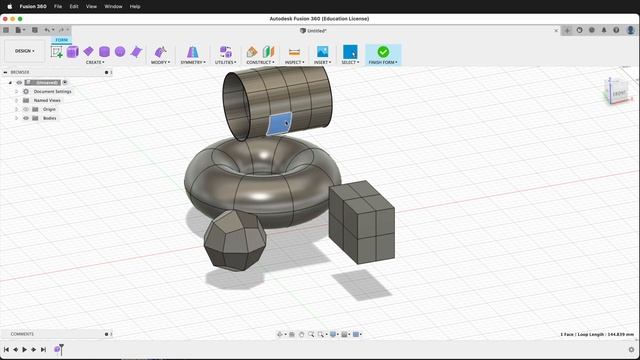Select the Form ribbon tab

pyautogui.click(x=62, y=40)
